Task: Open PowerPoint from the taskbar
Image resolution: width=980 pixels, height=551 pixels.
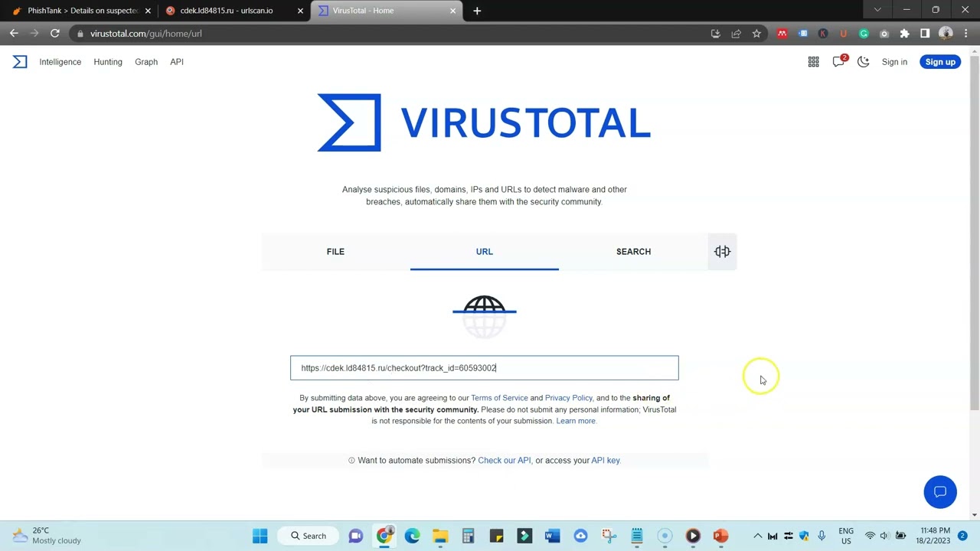Action: click(x=720, y=536)
